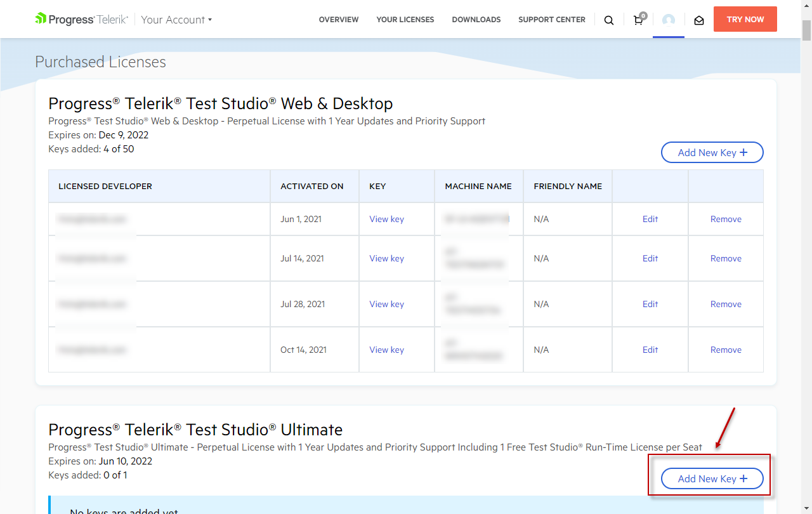Add New Key for Test Studio Ultimate

pos(712,478)
